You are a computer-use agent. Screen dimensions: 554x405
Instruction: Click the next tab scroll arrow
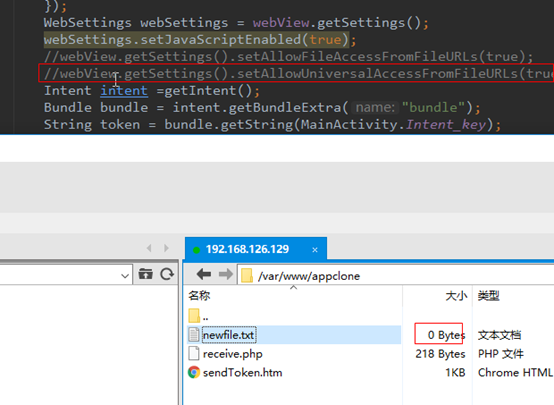click(166, 248)
